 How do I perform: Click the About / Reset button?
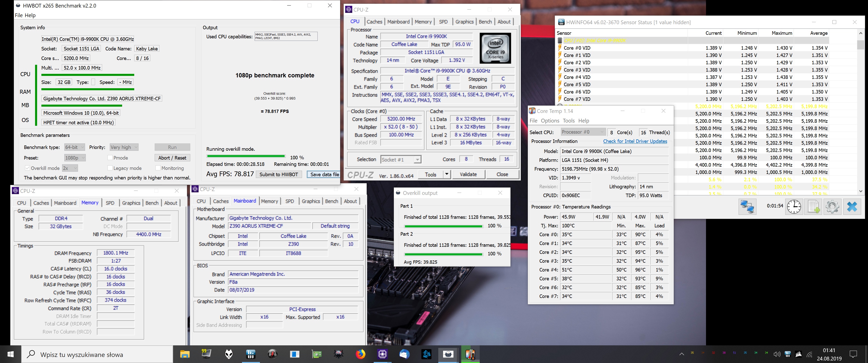(x=172, y=158)
